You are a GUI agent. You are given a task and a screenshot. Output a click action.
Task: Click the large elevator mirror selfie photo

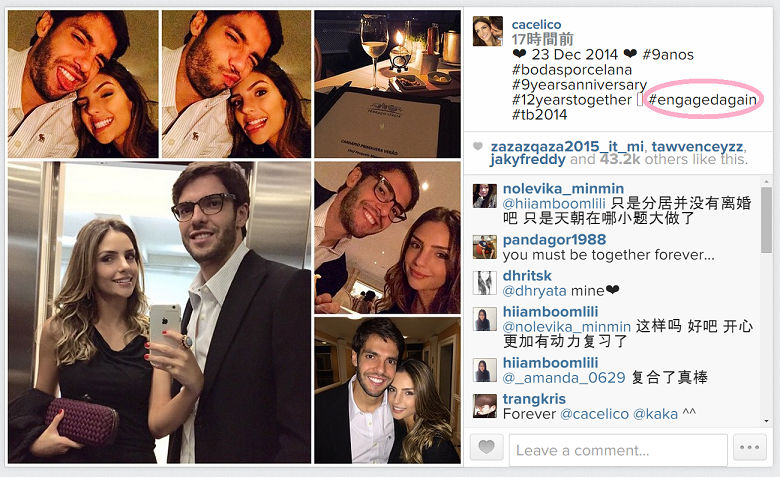click(159, 312)
